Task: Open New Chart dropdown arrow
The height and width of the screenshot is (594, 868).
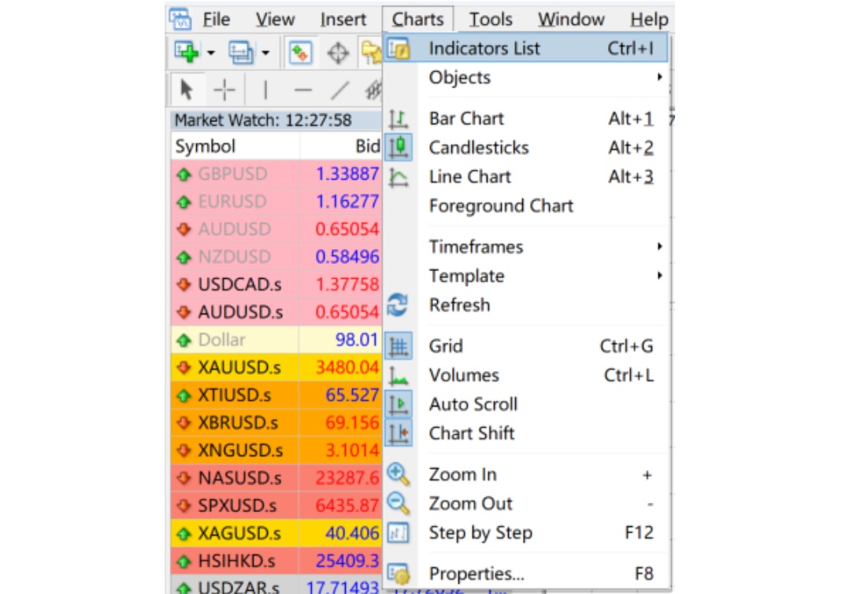Action: [211, 53]
